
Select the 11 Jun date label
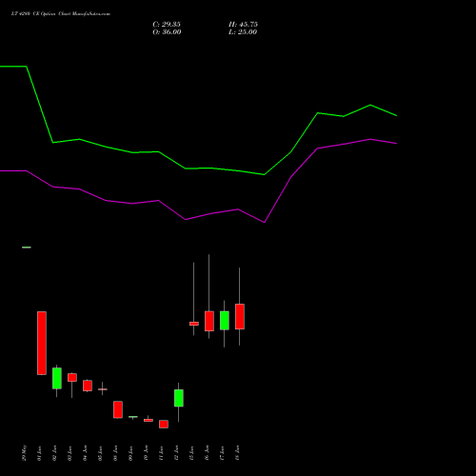tap(162, 453)
